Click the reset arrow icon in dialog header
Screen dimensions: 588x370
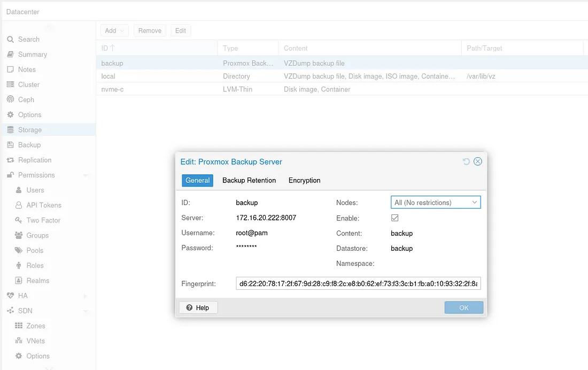466,161
